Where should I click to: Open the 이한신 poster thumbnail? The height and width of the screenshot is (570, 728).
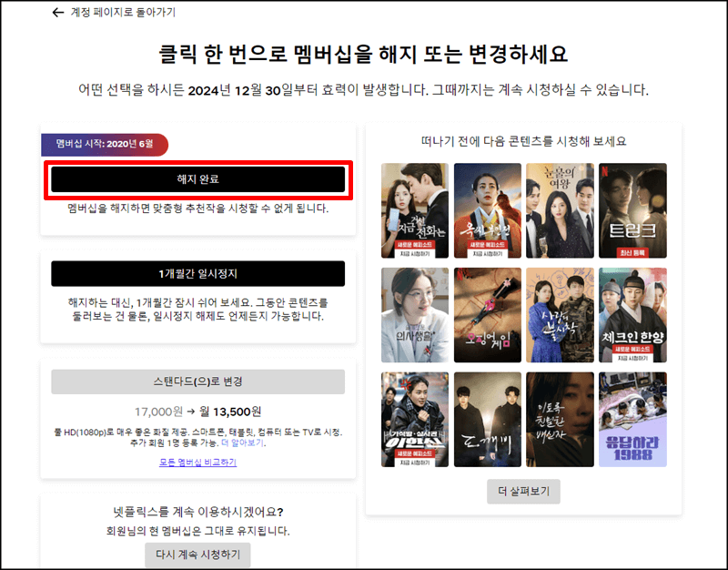[415, 420]
